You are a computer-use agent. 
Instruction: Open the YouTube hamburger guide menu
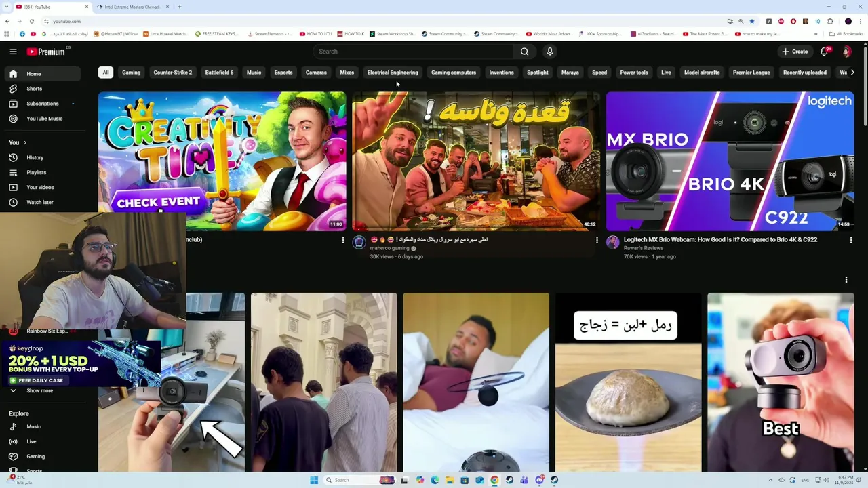pos(13,52)
